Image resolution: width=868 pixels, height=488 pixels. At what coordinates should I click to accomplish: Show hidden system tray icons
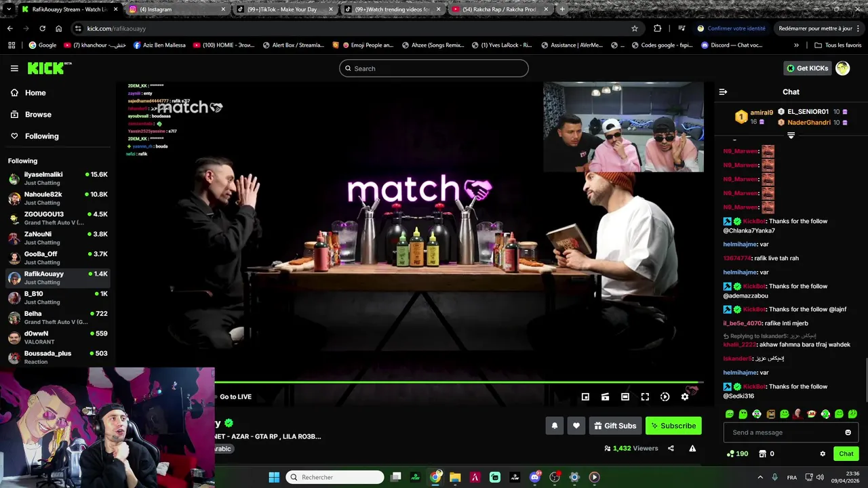click(x=760, y=477)
